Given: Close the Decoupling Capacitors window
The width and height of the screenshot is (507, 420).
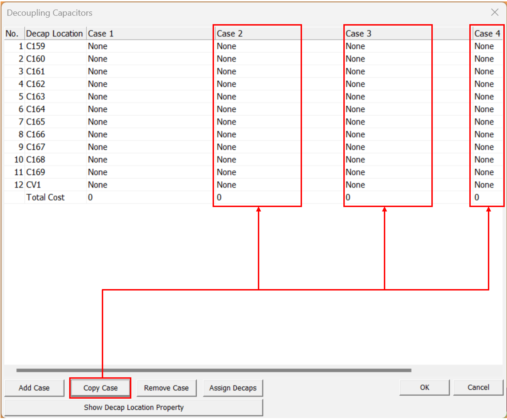Looking at the screenshot, I should [x=494, y=12].
